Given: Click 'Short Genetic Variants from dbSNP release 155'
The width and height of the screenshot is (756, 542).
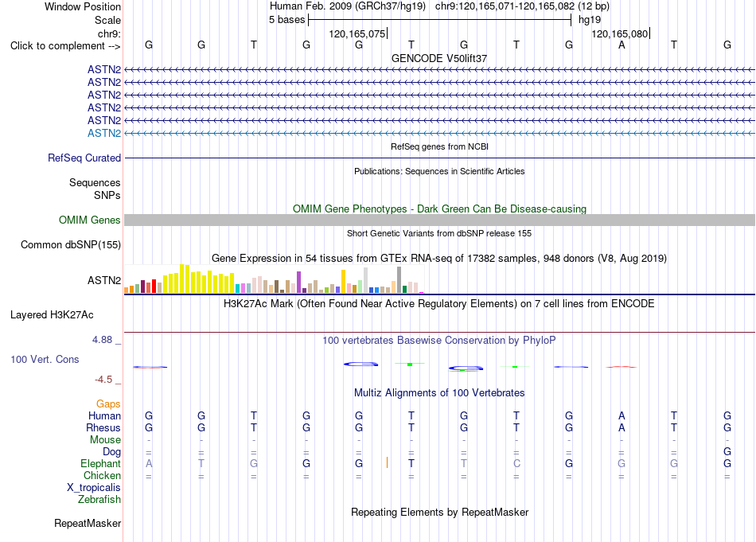Looking at the screenshot, I should tap(439, 233).
